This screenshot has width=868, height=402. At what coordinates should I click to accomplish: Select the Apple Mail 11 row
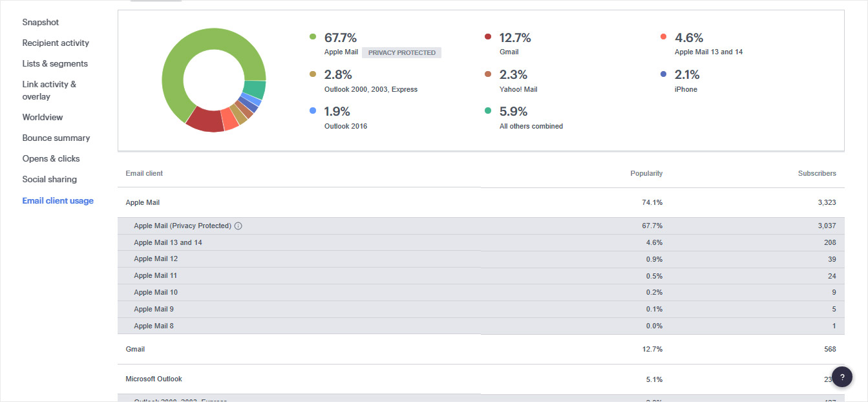click(x=481, y=275)
